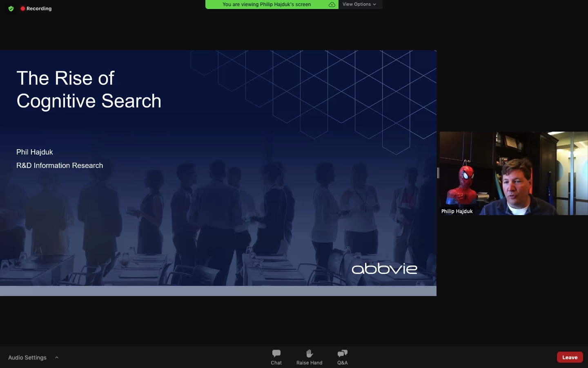Image resolution: width=588 pixels, height=368 pixels.
Task: Click the divider handle beside the video panel
Action: point(438,173)
